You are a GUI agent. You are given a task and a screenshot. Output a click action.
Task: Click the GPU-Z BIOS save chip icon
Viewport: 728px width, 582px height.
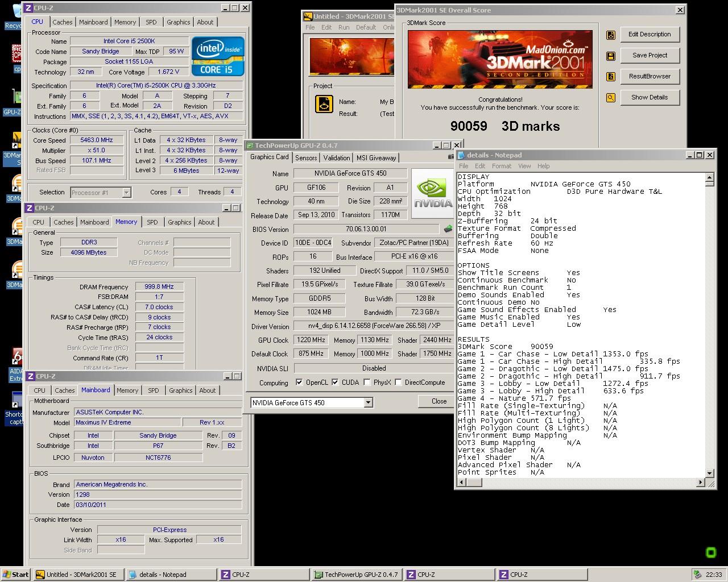pos(448,229)
